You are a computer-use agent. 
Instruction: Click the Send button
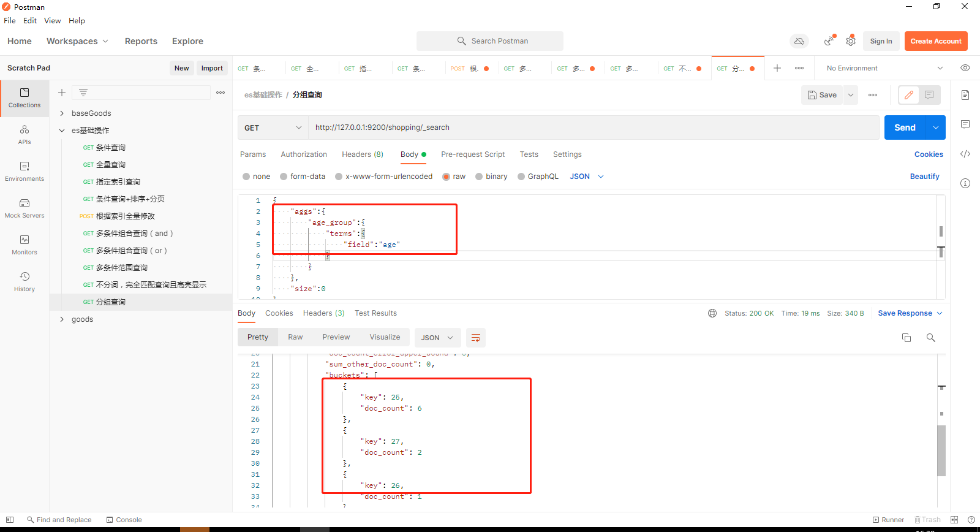[x=905, y=127]
